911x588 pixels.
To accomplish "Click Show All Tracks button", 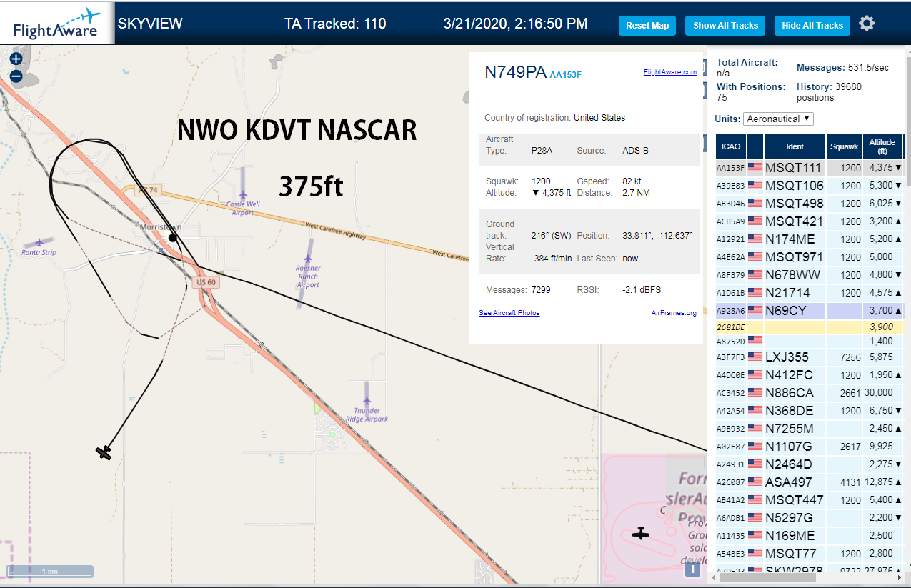I will pos(725,26).
